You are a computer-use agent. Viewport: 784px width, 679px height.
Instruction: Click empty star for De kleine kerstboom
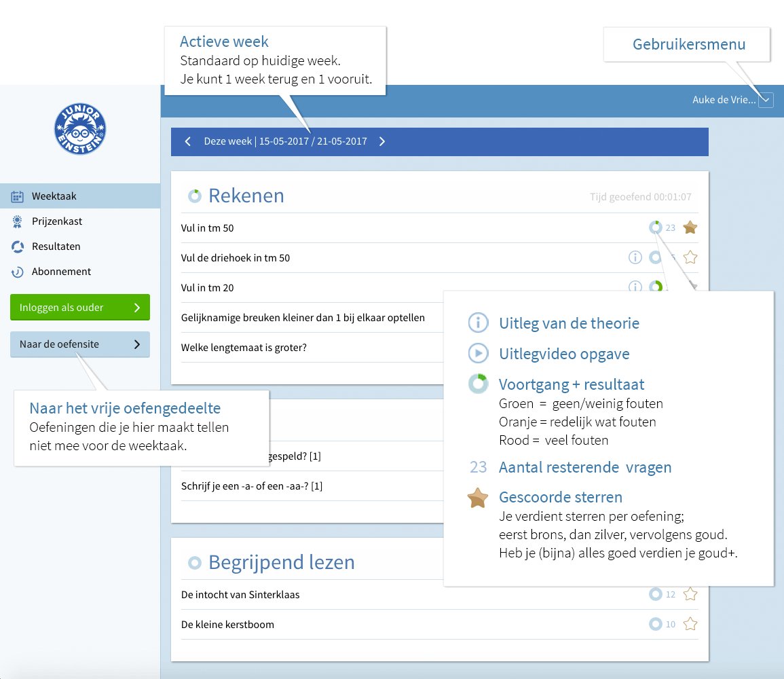click(690, 624)
